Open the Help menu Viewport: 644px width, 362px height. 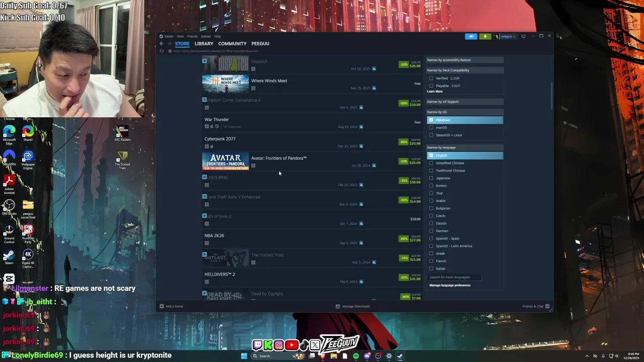[217, 36]
